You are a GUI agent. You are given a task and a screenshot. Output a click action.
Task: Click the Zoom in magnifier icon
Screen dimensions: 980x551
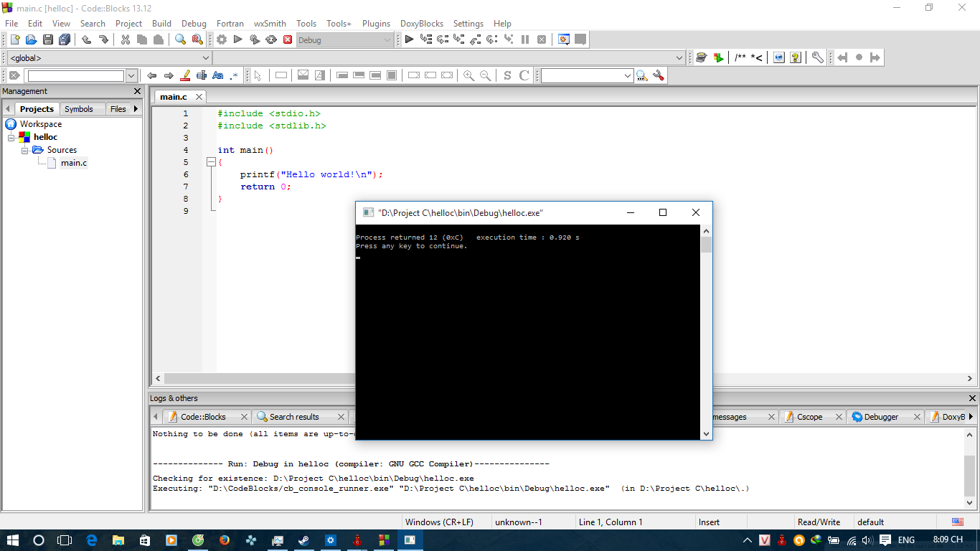point(468,76)
